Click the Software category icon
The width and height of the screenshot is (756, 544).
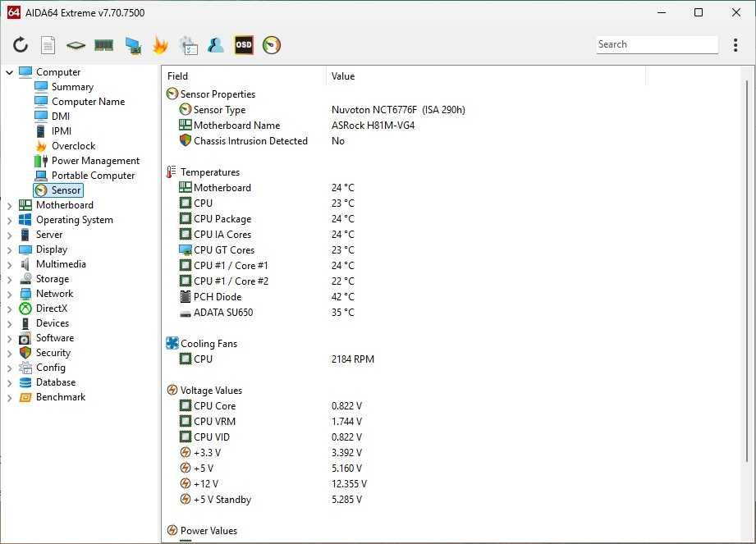click(x=25, y=338)
